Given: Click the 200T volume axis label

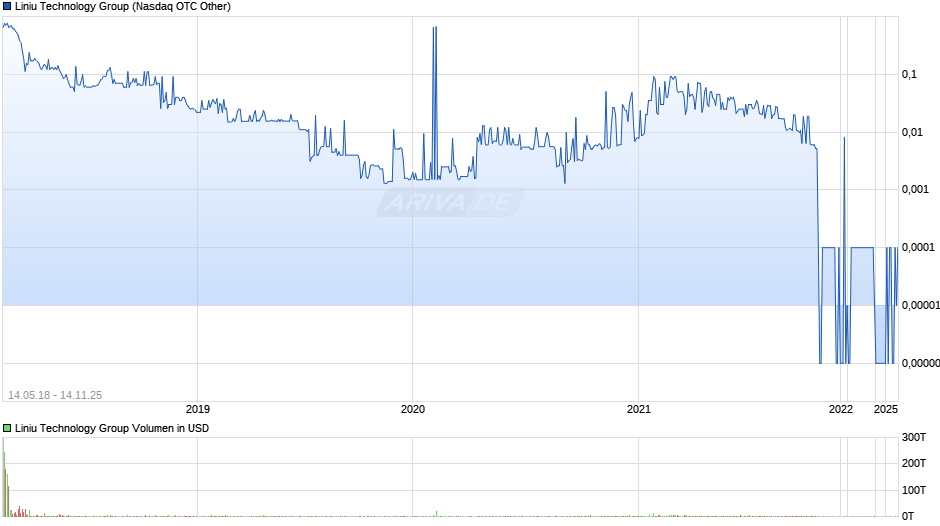Looking at the screenshot, I should [x=914, y=463].
